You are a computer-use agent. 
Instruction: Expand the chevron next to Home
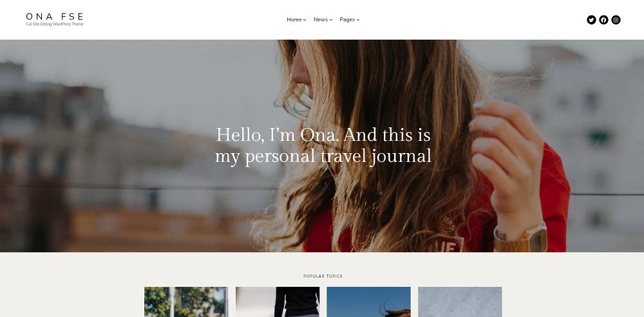tap(305, 20)
